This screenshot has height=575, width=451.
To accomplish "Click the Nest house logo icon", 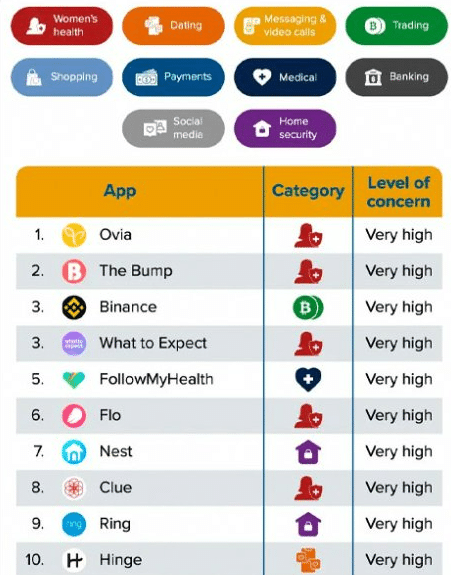I will click(74, 452).
